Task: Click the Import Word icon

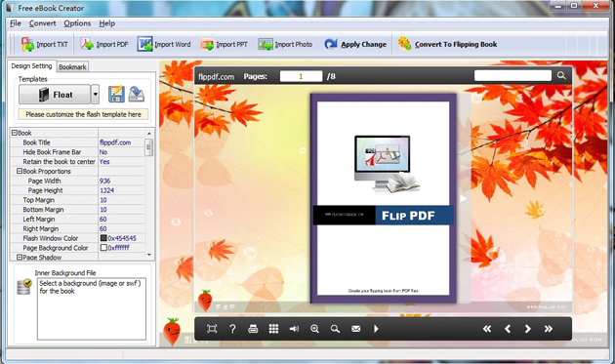Action: (x=144, y=44)
